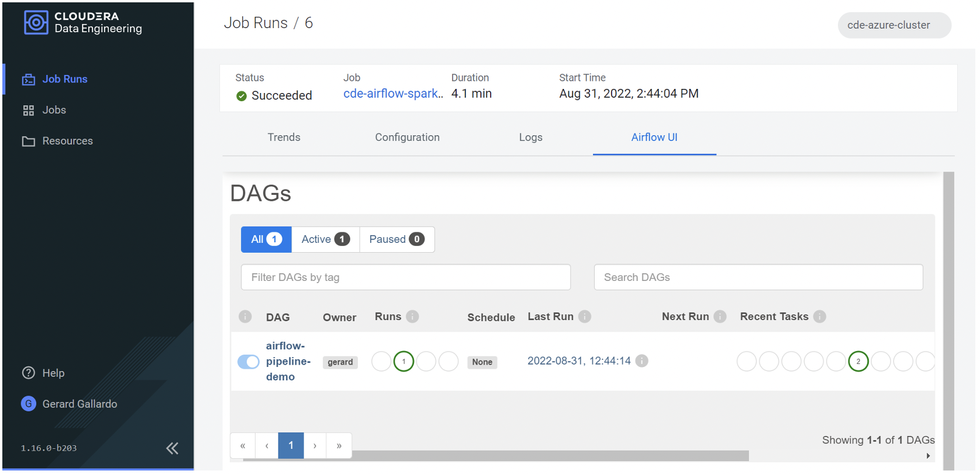The width and height of the screenshot is (980, 474).
Task: Click first empty Recent Tasks circle
Action: point(747,362)
